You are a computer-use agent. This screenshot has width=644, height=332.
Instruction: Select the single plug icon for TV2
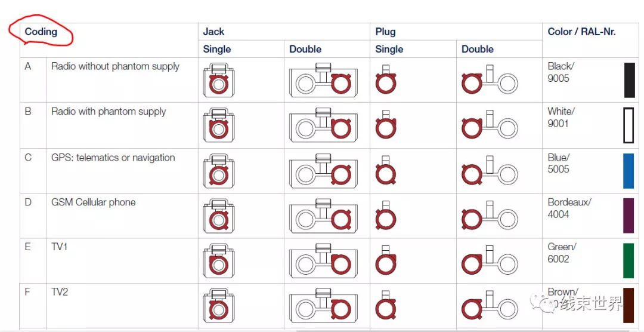click(386, 306)
